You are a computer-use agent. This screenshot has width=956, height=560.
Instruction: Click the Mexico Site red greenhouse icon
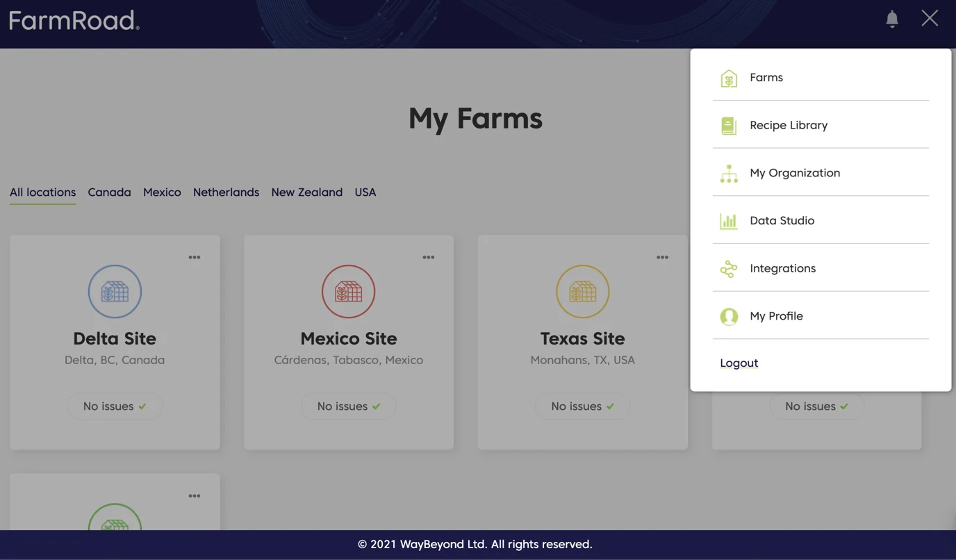[349, 291]
